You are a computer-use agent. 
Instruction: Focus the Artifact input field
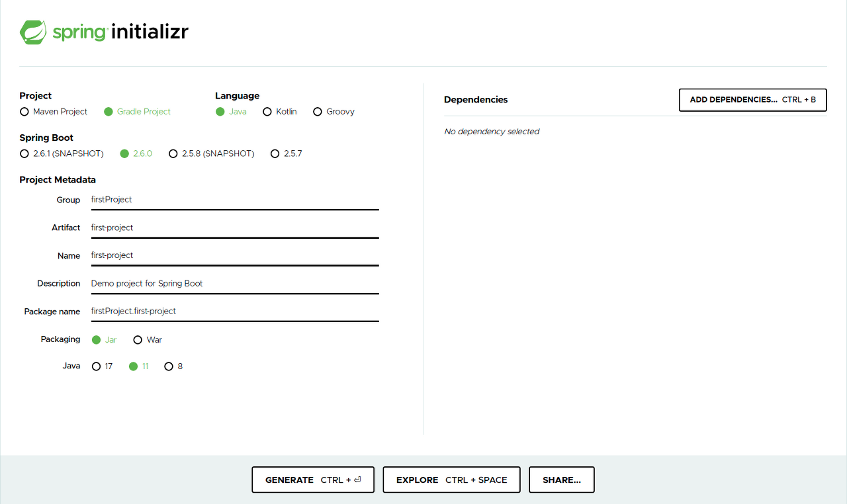click(x=235, y=228)
